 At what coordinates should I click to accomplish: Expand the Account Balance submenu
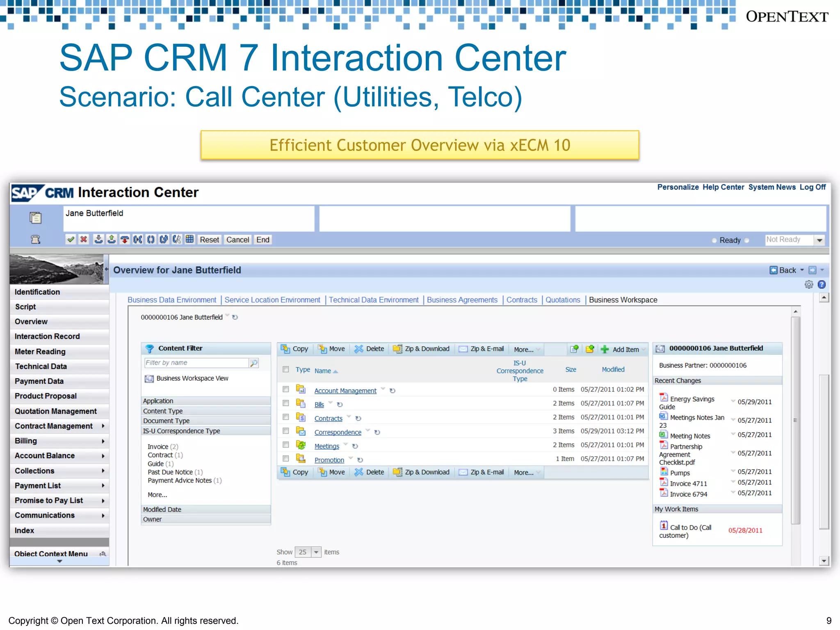click(103, 456)
